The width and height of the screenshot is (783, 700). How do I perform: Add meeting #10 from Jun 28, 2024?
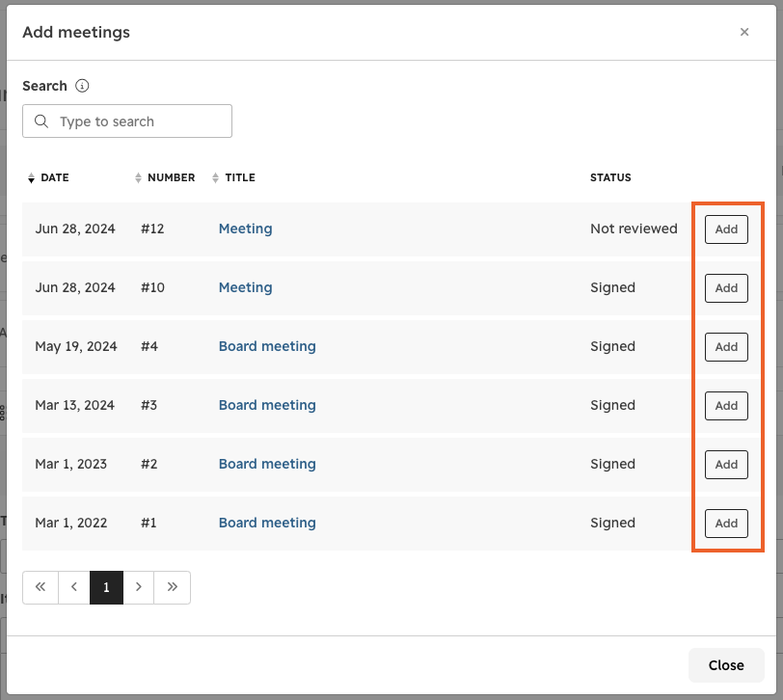[726, 288]
